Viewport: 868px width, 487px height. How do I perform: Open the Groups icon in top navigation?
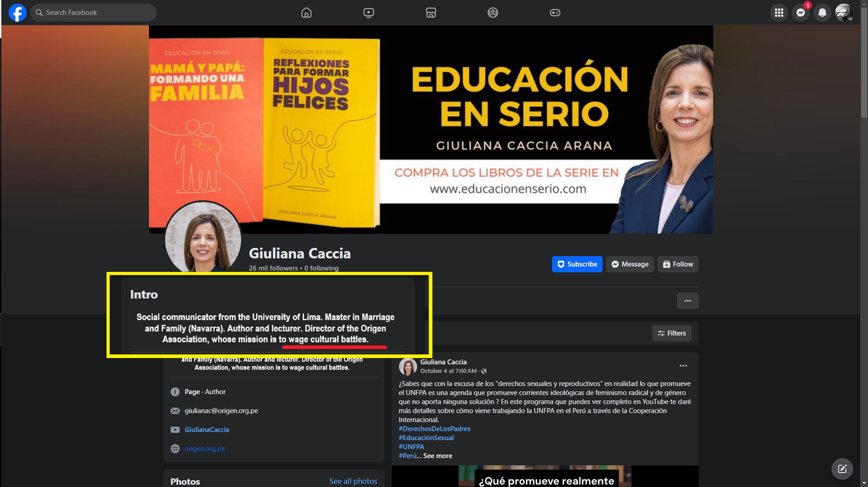[x=493, y=13]
